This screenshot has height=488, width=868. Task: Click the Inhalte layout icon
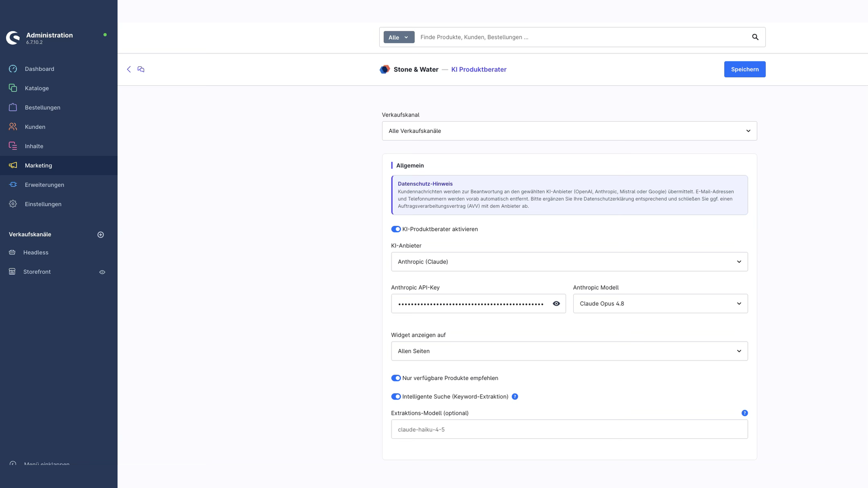coord(13,146)
